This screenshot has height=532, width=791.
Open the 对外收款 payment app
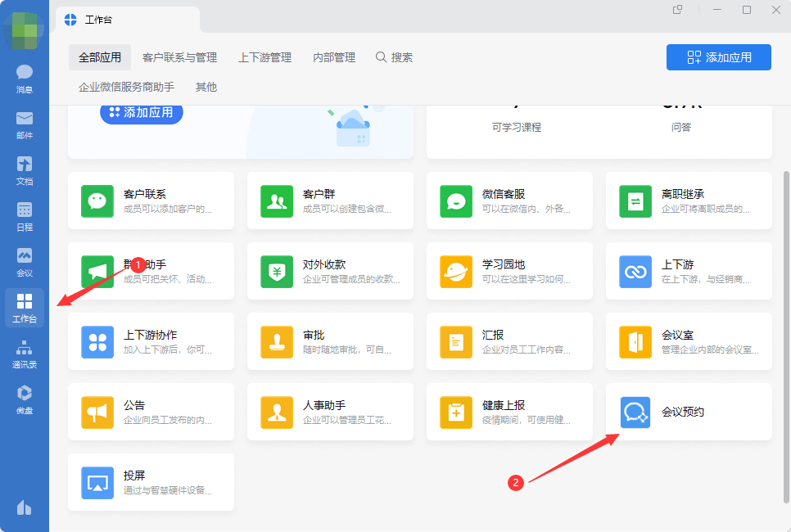(277, 272)
